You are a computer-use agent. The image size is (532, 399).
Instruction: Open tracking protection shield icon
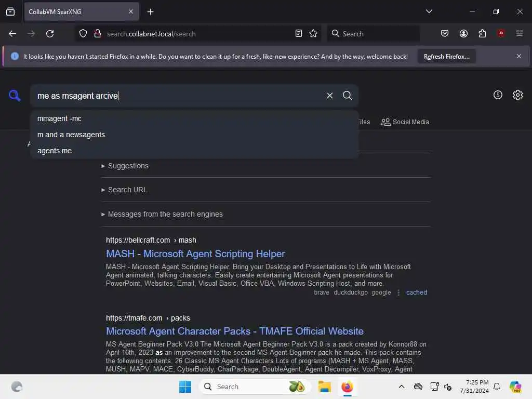83,34
